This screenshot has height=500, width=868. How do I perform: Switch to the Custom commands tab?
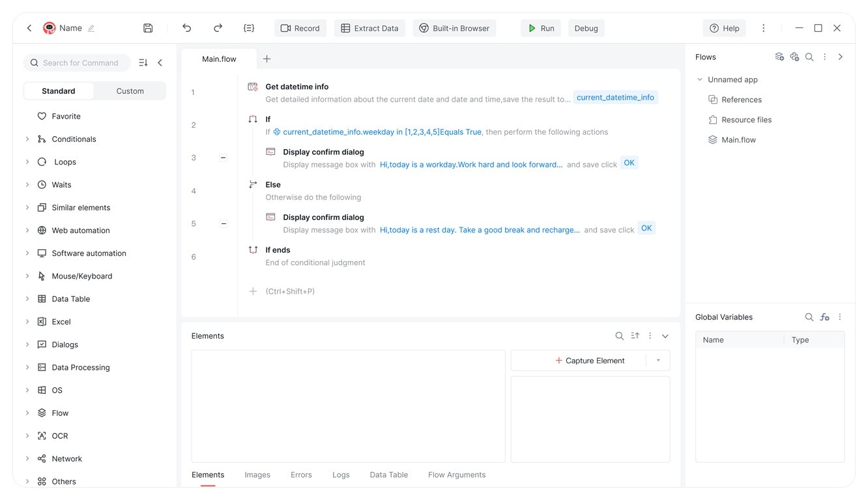pyautogui.click(x=129, y=91)
